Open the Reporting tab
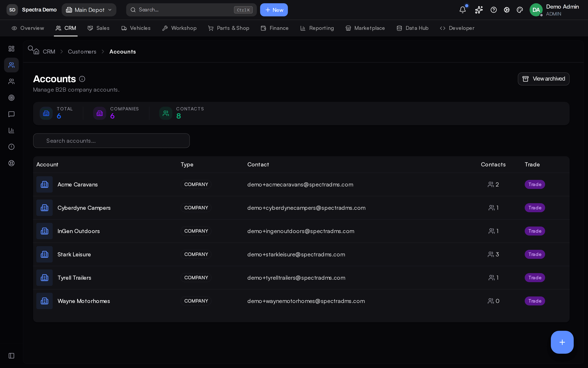588x368 pixels. tap(317, 28)
